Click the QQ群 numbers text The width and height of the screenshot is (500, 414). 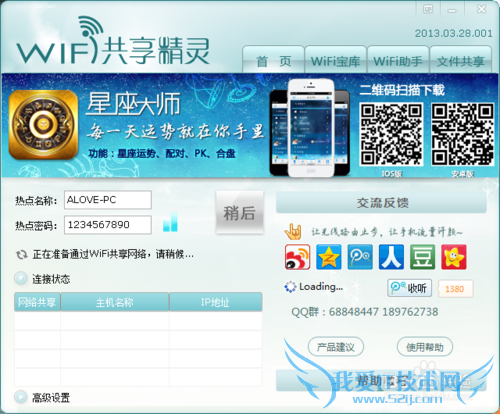pyautogui.click(x=365, y=312)
